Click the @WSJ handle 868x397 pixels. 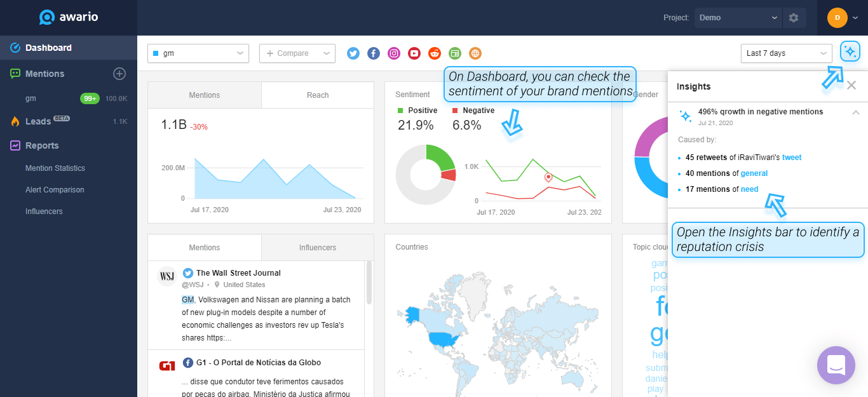193,285
